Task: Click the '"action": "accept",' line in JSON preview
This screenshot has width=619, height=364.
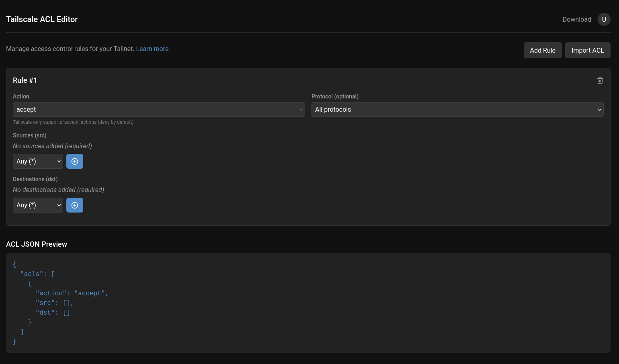Action: pos(72,293)
